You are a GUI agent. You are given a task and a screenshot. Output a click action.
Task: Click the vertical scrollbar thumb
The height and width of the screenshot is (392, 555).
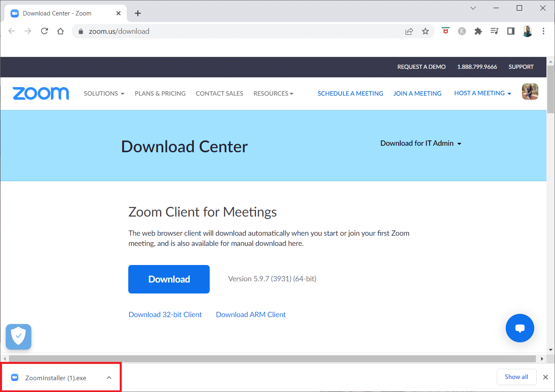coord(551,89)
